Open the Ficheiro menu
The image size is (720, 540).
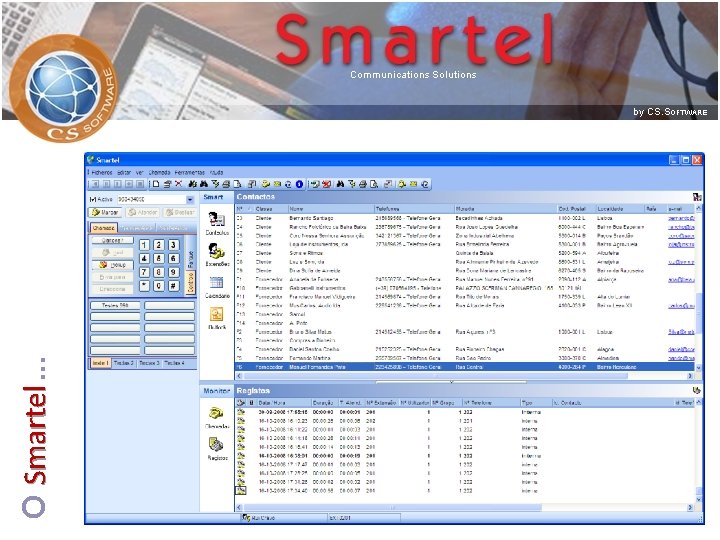coord(101,173)
